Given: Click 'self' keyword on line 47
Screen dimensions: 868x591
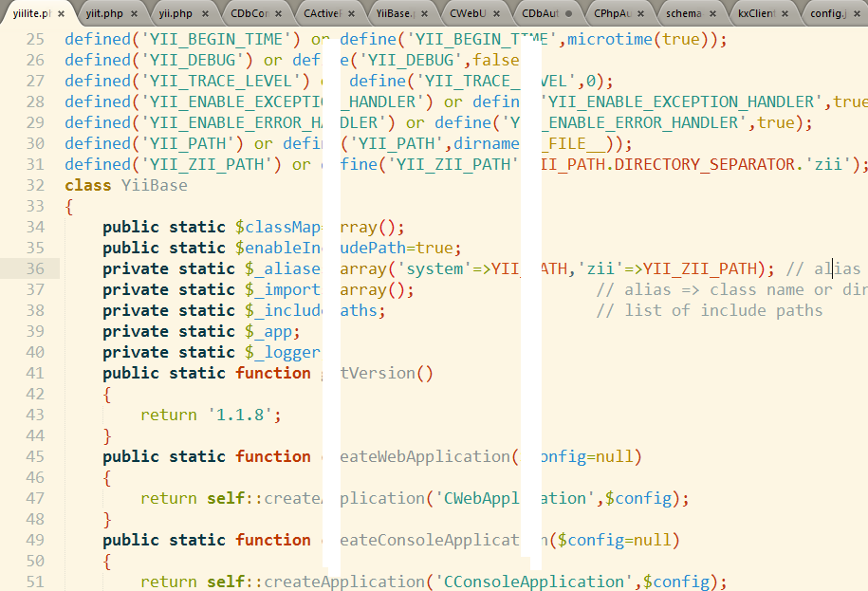Looking at the screenshot, I should coord(226,499).
